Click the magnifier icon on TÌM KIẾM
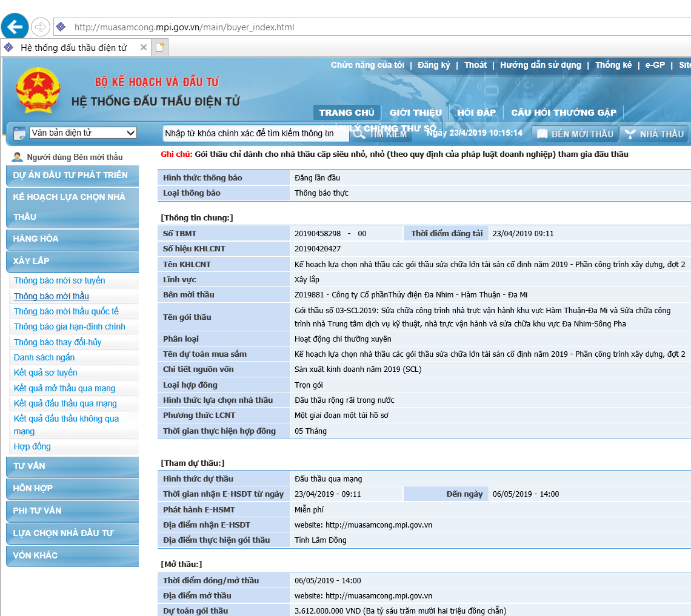 (x=359, y=134)
